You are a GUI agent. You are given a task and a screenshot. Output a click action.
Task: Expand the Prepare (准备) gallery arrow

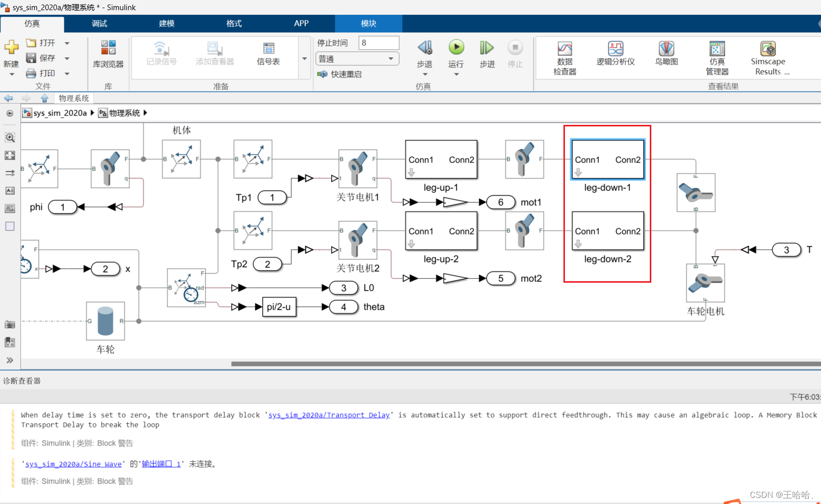coord(304,59)
